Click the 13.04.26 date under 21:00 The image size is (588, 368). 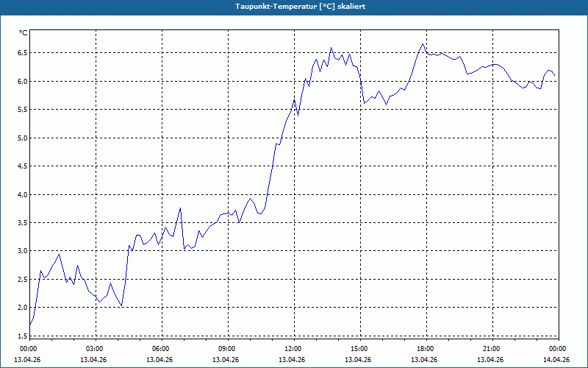(490, 360)
